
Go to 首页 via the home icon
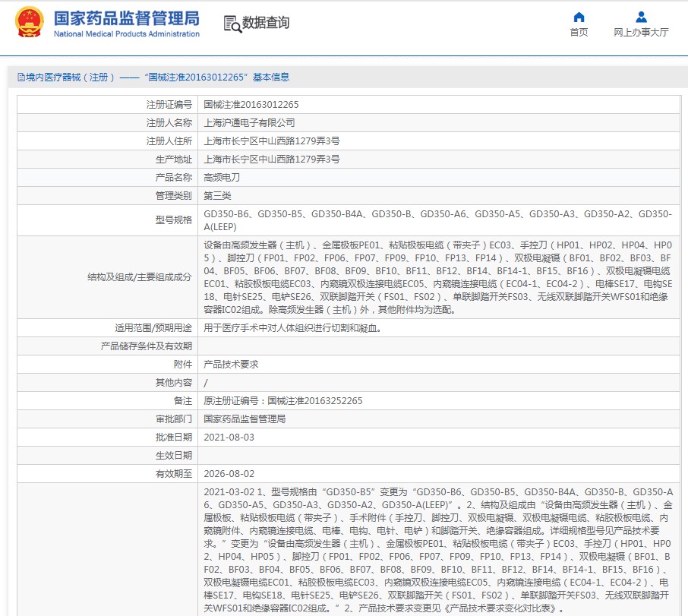click(x=579, y=17)
